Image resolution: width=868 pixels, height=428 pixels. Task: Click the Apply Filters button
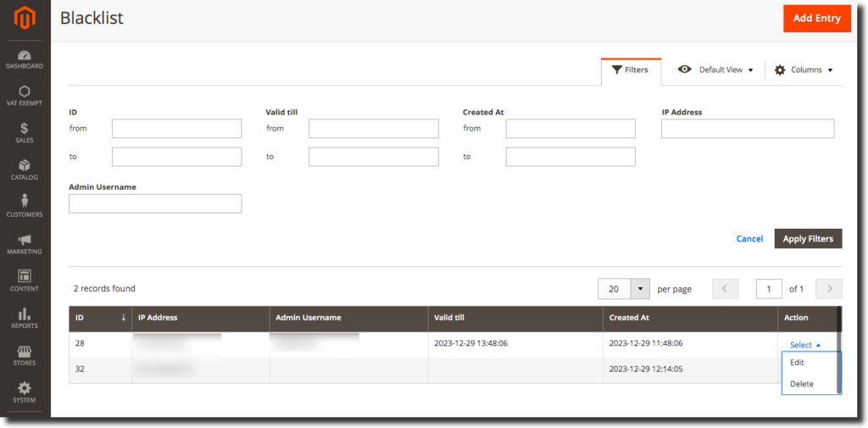tap(808, 239)
